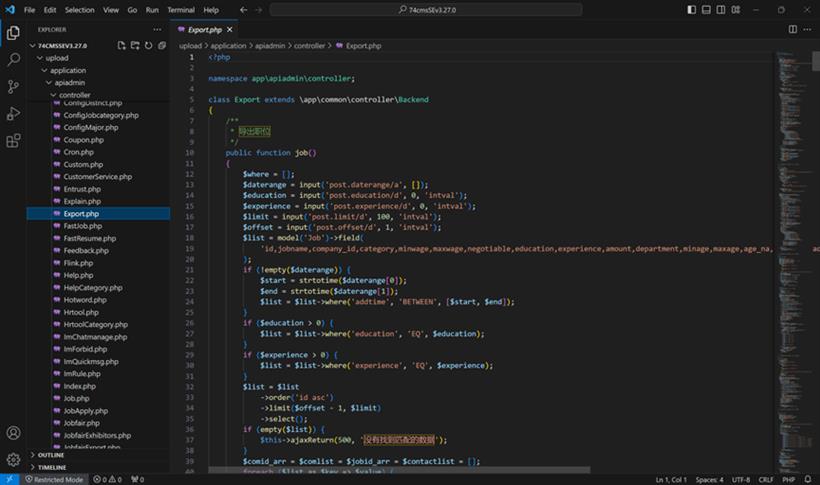Viewport: 820px width, 485px height.
Task: Open the Terminal menu
Action: [181, 9]
